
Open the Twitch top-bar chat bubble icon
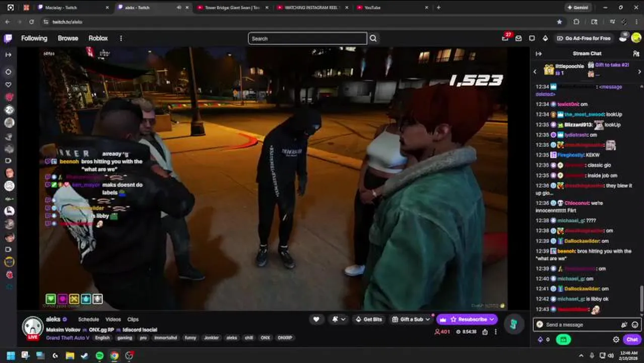pos(532,38)
